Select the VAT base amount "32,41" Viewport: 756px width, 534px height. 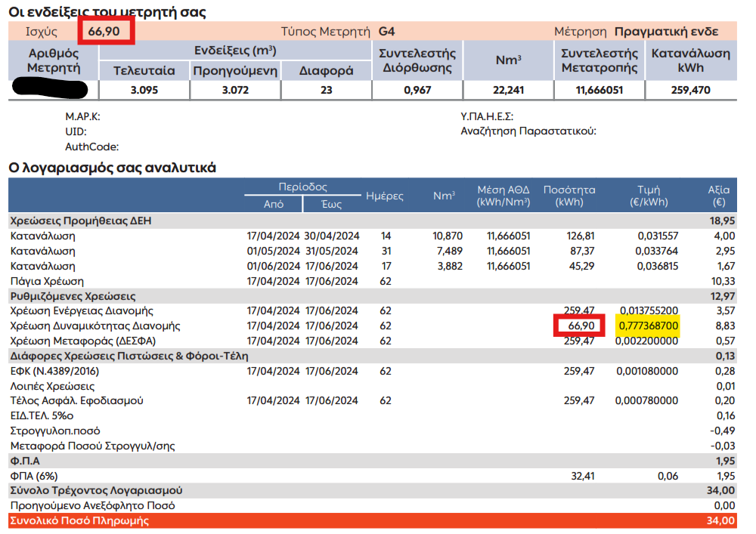(x=583, y=476)
